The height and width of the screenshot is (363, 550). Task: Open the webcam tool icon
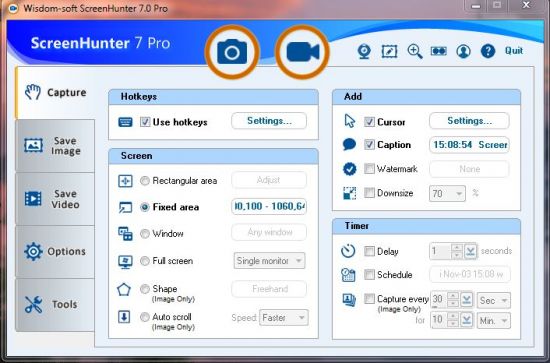(364, 52)
